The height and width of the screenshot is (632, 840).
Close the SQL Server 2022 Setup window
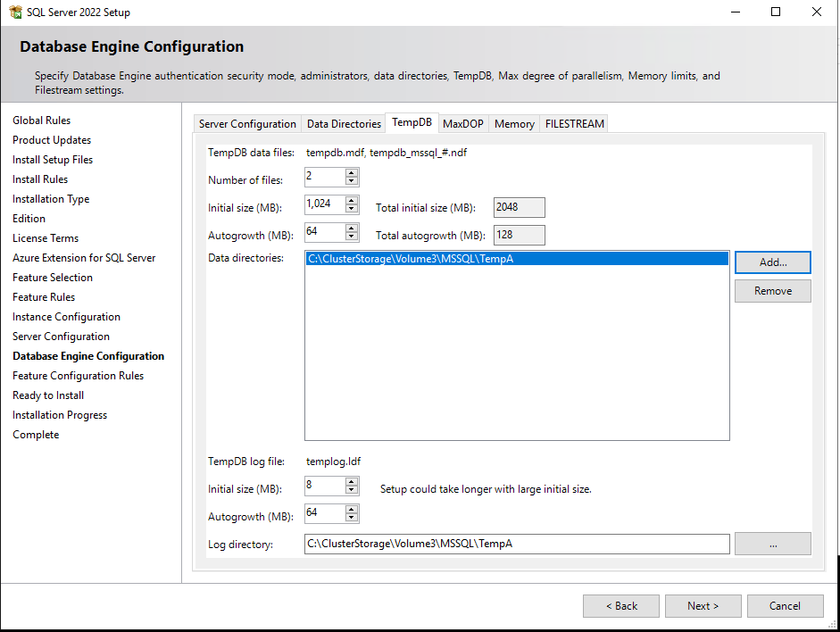point(817,12)
